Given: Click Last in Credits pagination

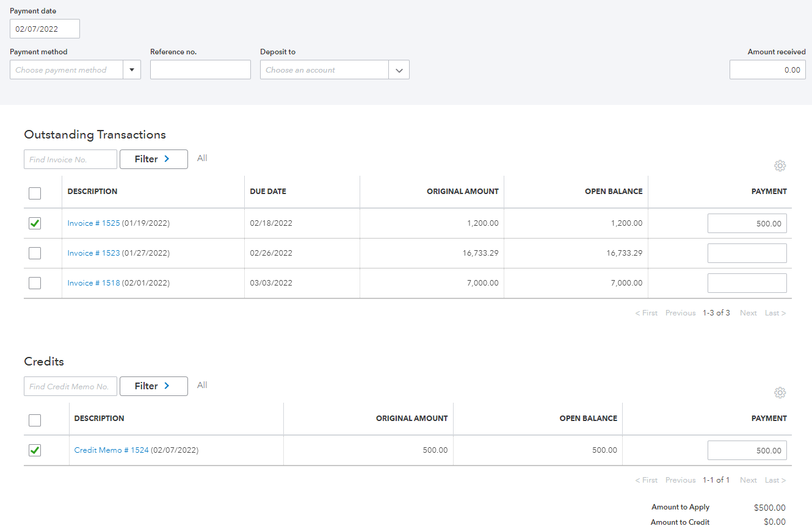Looking at the screenshot, I should pyautogui.click(x=775, y=480).
